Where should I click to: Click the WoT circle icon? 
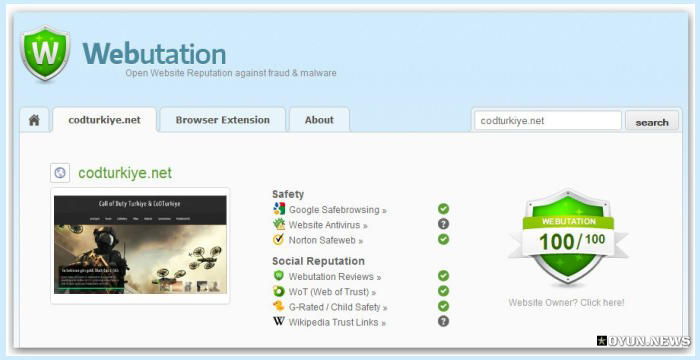(x=279, y=291)
